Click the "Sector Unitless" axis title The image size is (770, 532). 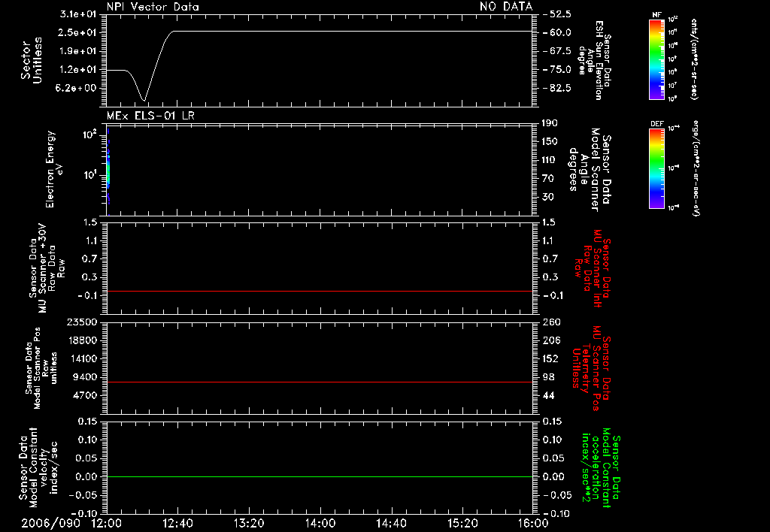tap(32, 60)
